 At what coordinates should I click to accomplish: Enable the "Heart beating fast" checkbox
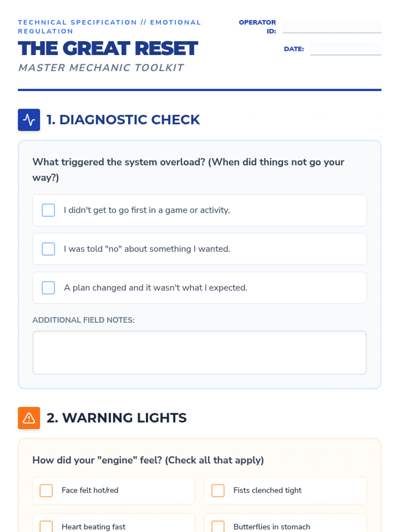(46, 526)
